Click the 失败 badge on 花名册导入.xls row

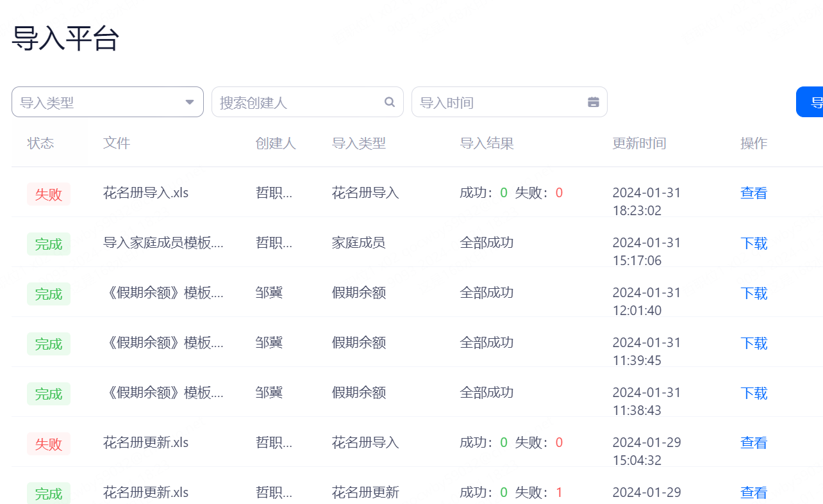click(x=49, y=194)
